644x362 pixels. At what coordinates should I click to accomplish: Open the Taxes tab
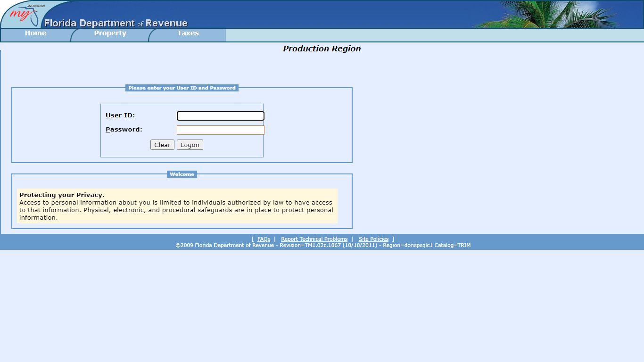[x=188, y=33]
